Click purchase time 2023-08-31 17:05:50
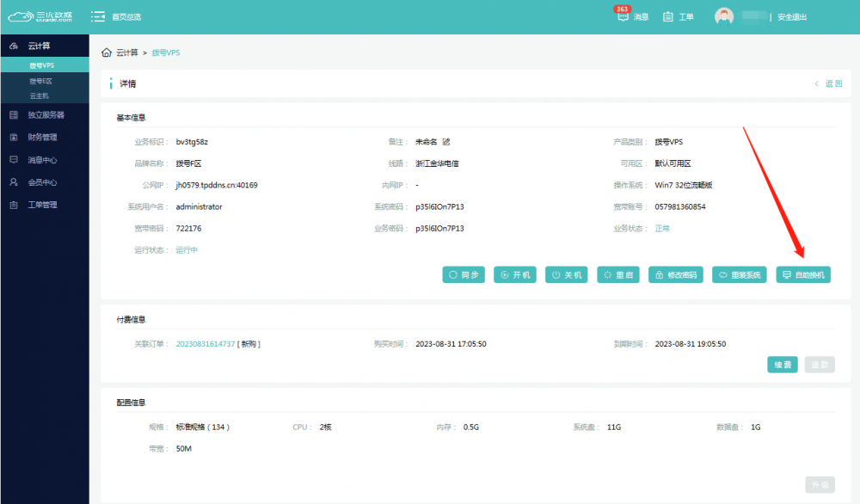 (451, 344)
